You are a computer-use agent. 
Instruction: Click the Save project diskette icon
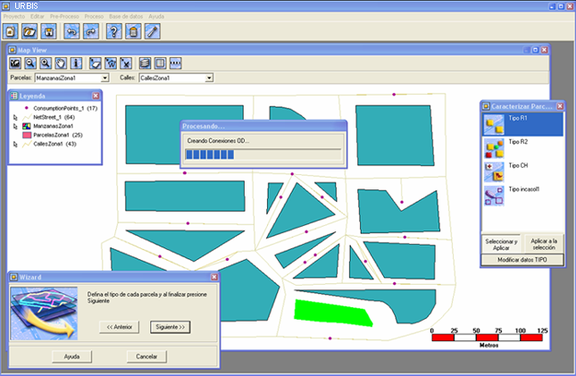(x=49, y=32)
